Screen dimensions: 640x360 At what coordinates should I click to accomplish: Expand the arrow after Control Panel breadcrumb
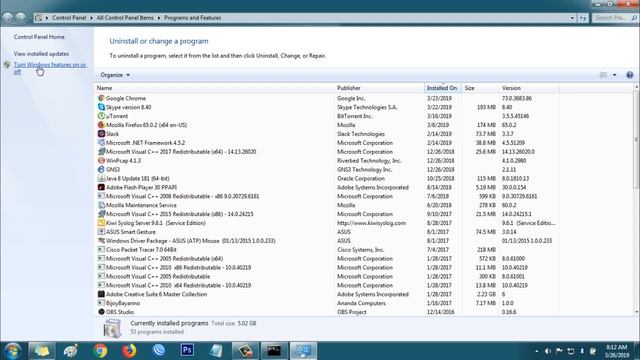click(91, 18)
